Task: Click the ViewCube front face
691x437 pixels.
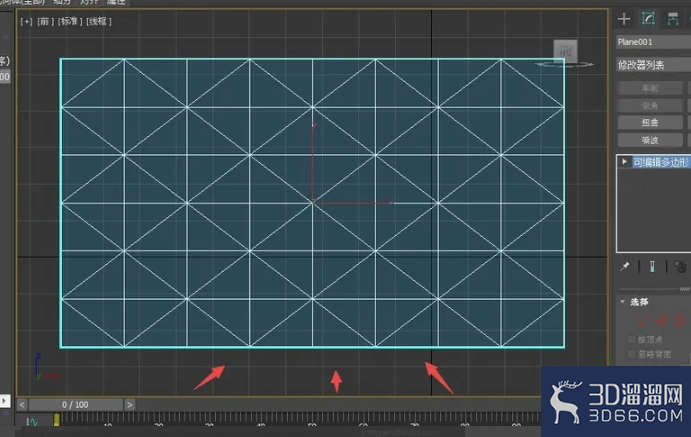Action: point(565,51)
